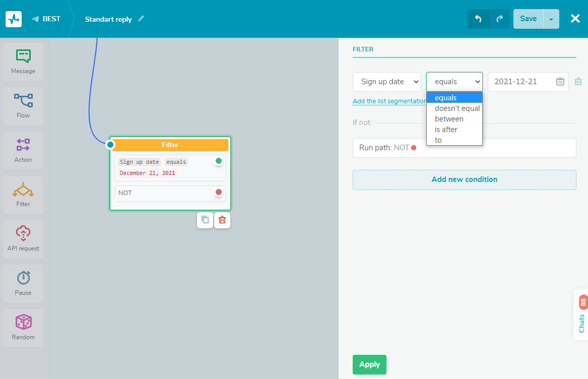This screenshot has width=588, height=379.
Task: Delete the filter condition with trash icon
Action: (578, 82)
